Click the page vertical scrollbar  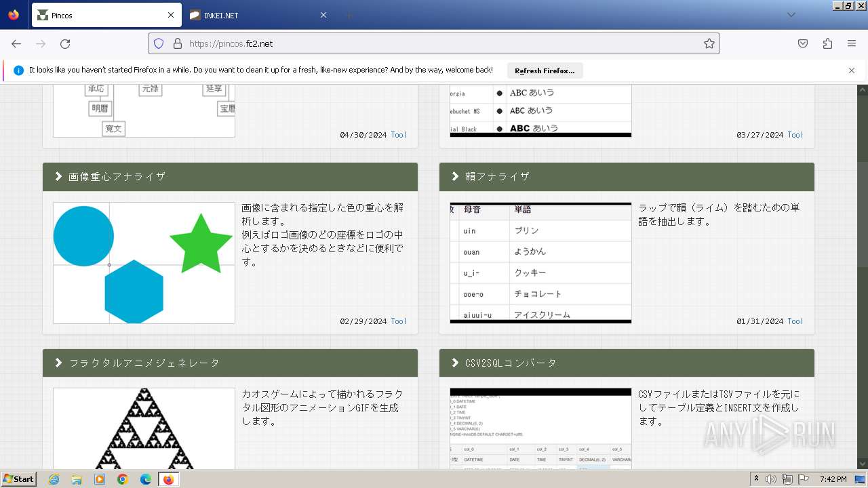[863, 277]
